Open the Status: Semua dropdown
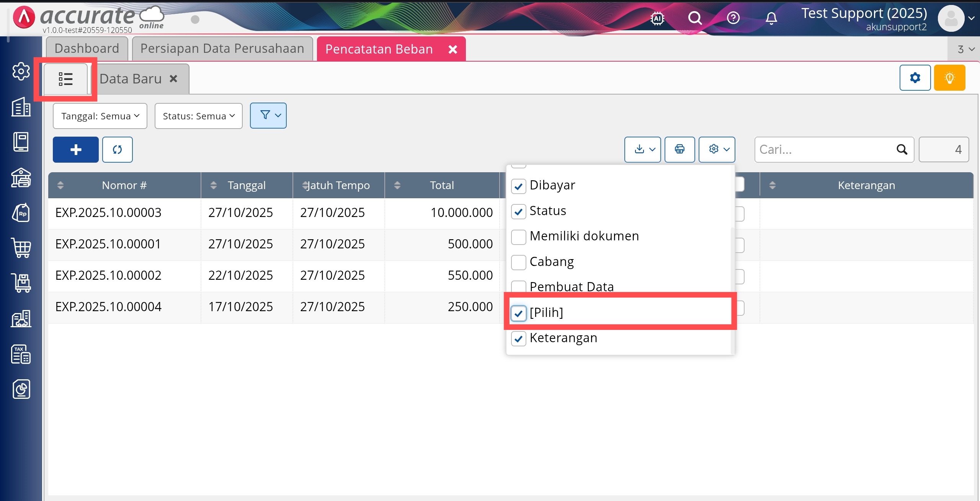The width and height of the screenshot is (980, 501). point(198,116)
